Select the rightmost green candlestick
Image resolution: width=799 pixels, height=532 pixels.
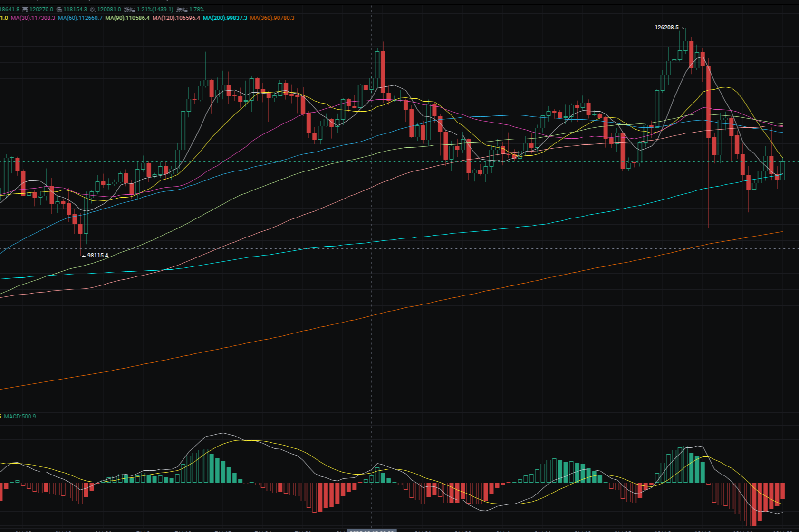point(782,171)
